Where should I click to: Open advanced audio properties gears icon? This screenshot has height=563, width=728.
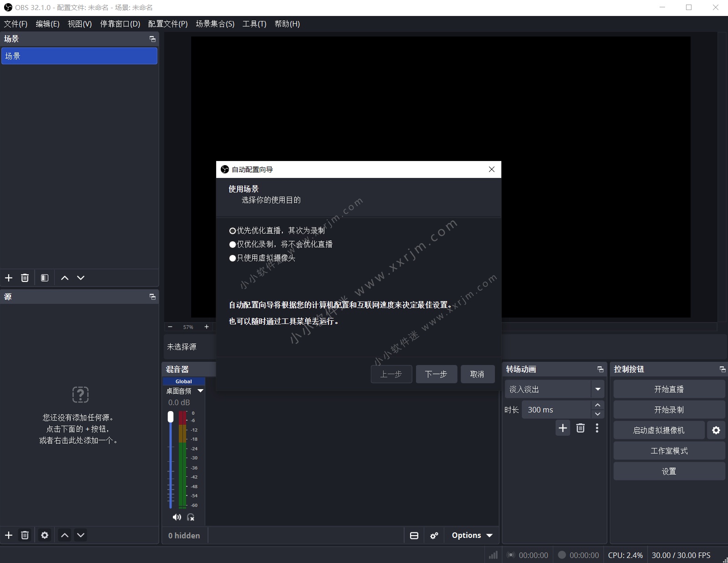tap(434, 536)
